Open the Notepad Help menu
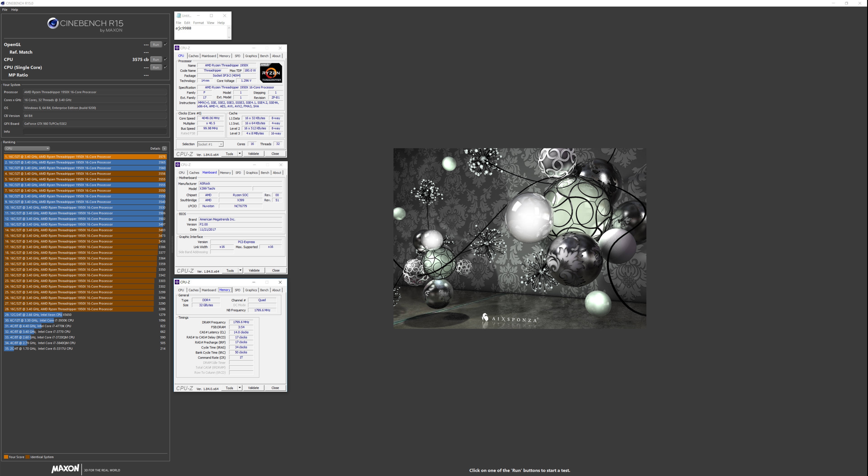 point(221,23)
